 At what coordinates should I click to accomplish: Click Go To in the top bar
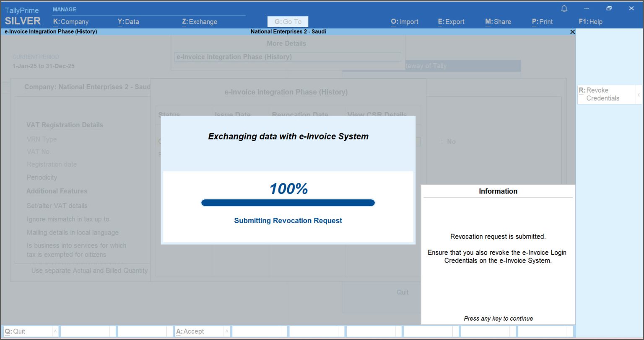288,21
